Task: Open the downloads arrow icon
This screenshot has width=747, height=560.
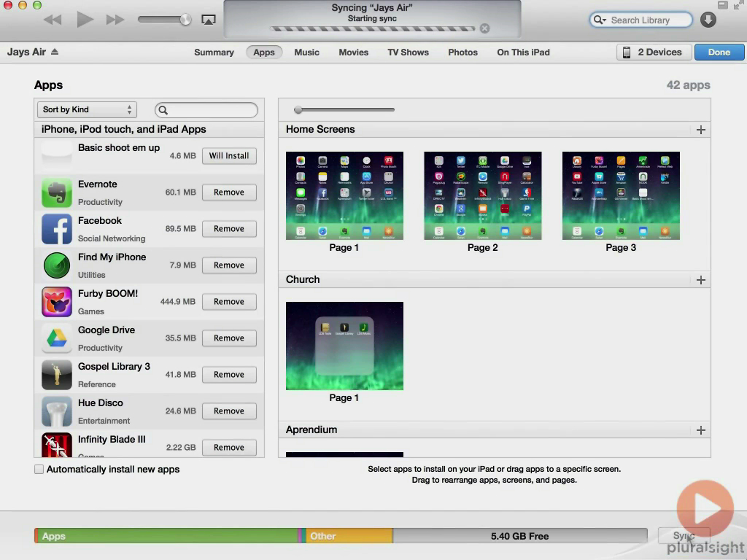Action: [708, 20]
